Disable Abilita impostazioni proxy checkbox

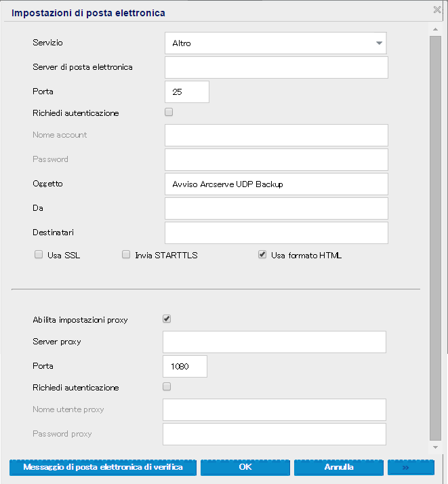point(167,319)
